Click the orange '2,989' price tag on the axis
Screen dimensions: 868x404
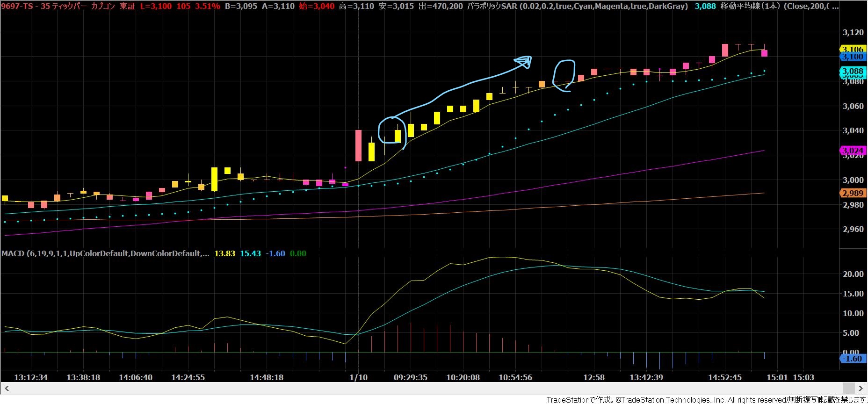point(852,193)
